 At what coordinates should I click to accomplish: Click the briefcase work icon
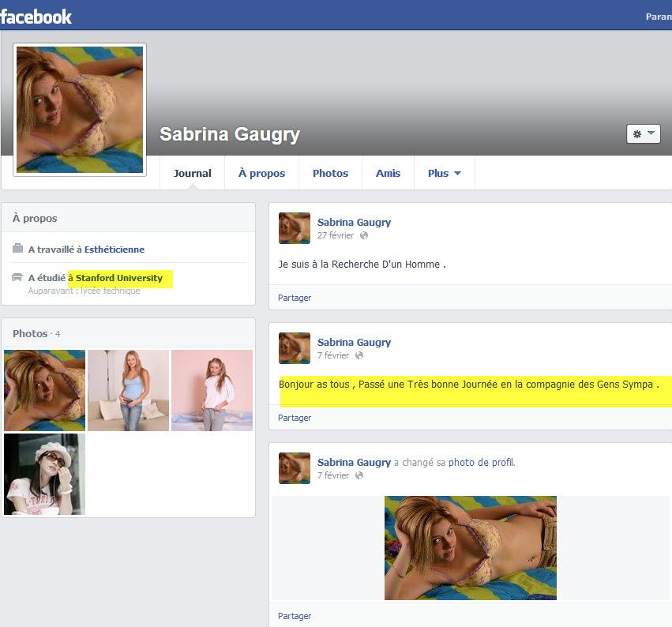click(17, 249)
